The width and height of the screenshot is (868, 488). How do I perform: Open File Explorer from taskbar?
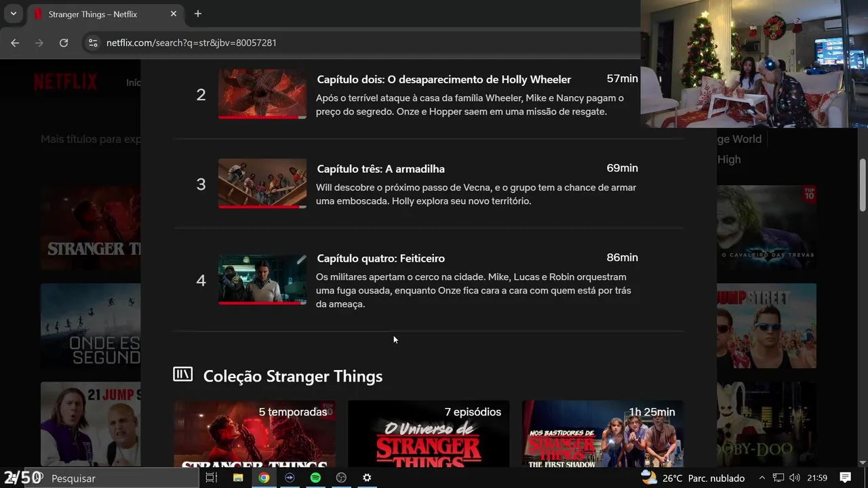tap(238, 478)
